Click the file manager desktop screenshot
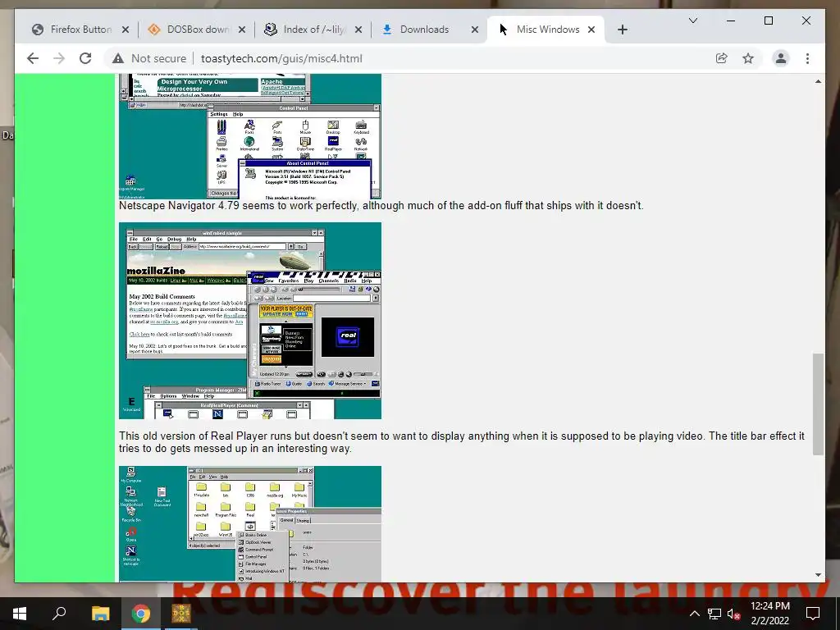The image size is (840, 630). pos(250,524)
